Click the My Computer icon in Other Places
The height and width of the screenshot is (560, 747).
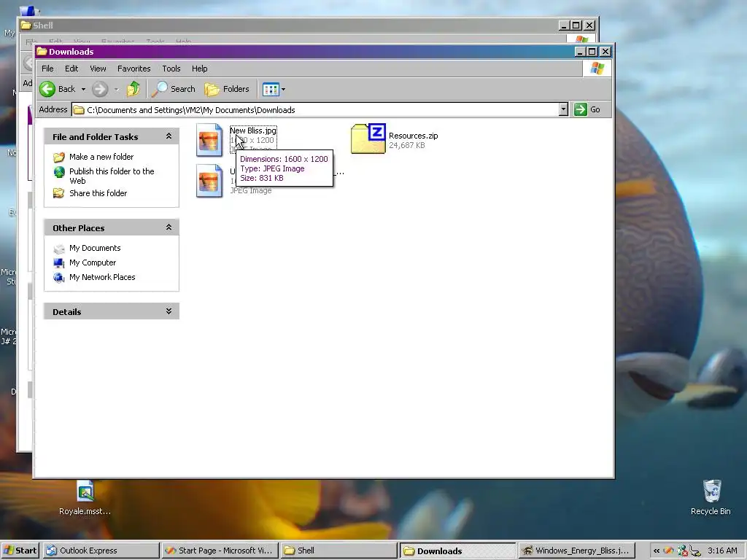coord(59,262)
